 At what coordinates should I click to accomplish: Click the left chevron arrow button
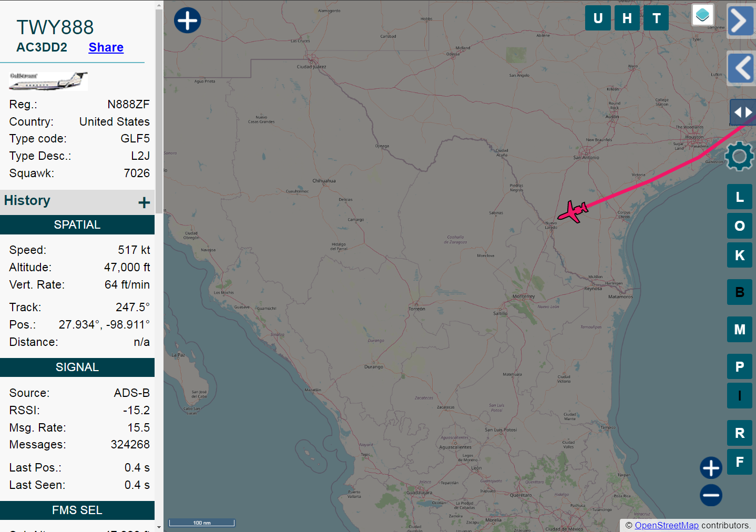(x=741, y=68)
